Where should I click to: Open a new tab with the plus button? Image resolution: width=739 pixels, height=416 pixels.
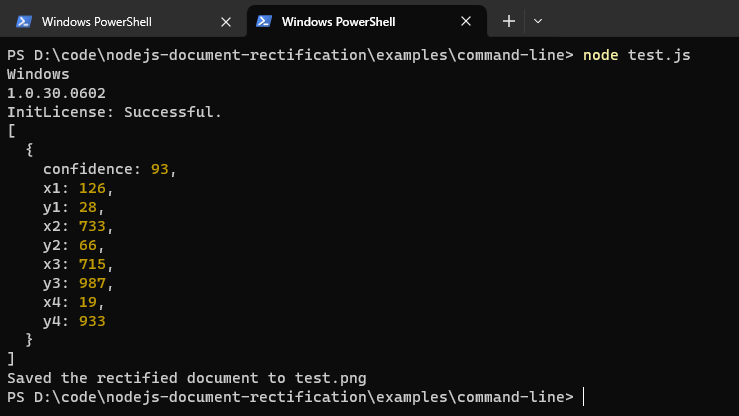click(508, 20)
